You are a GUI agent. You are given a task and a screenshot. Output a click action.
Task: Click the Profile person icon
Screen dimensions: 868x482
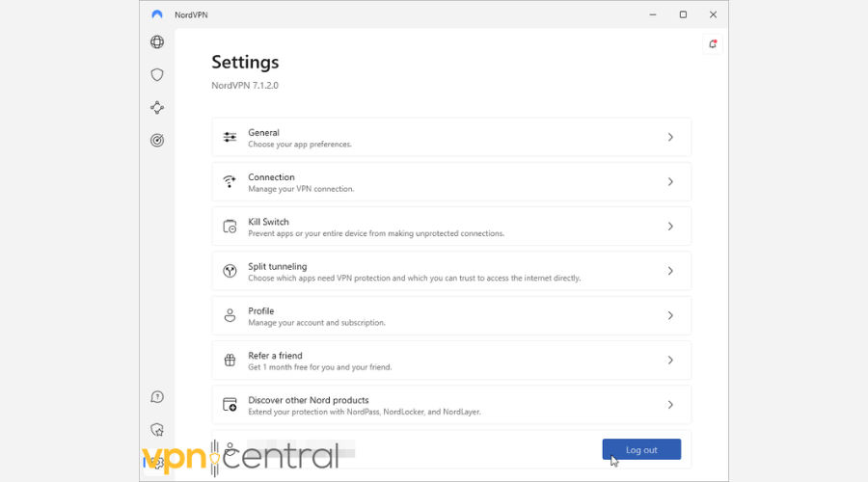(230, 315)
